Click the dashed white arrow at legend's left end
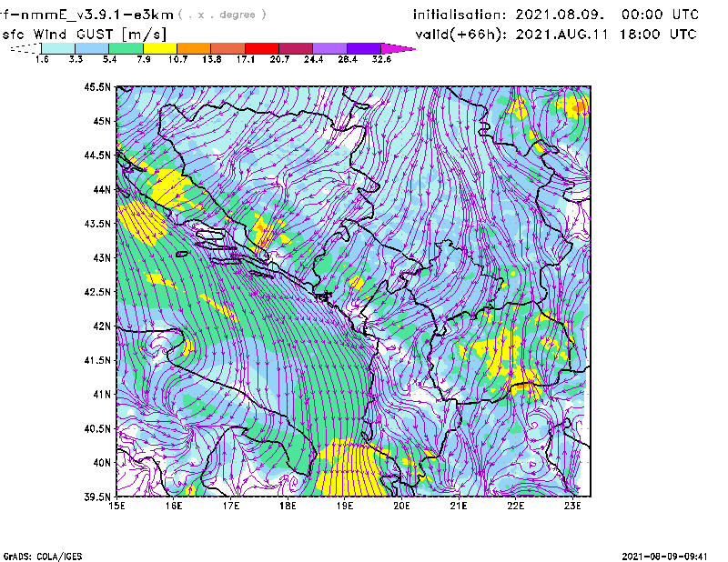Screen dimensions: 728x562 (x=25, y=48)
